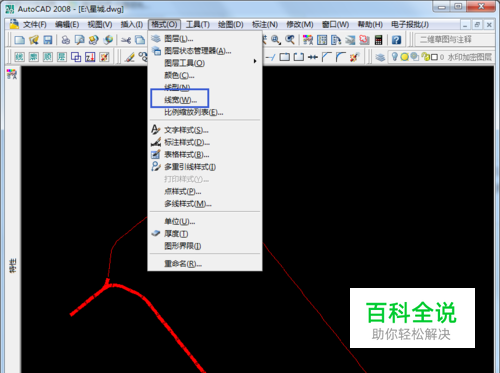Toggle the layer on/off lightbulb
Screen dimensions: 500x373
395,57
